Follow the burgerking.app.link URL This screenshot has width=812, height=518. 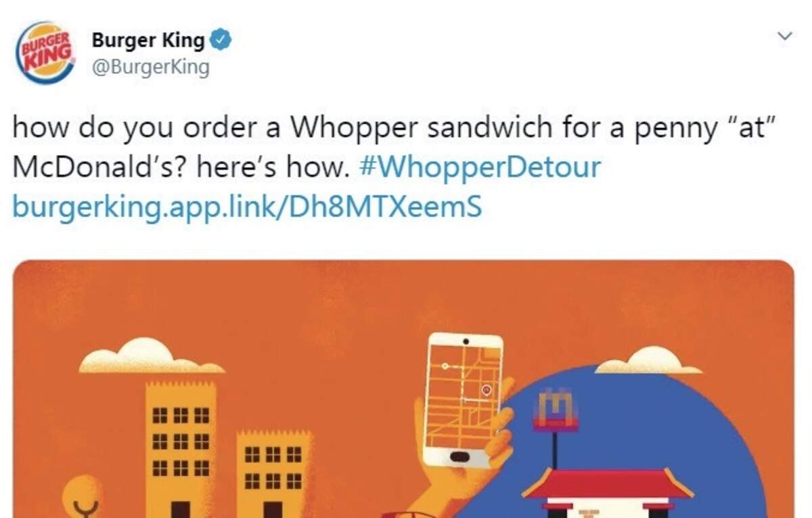pos(247,207)
